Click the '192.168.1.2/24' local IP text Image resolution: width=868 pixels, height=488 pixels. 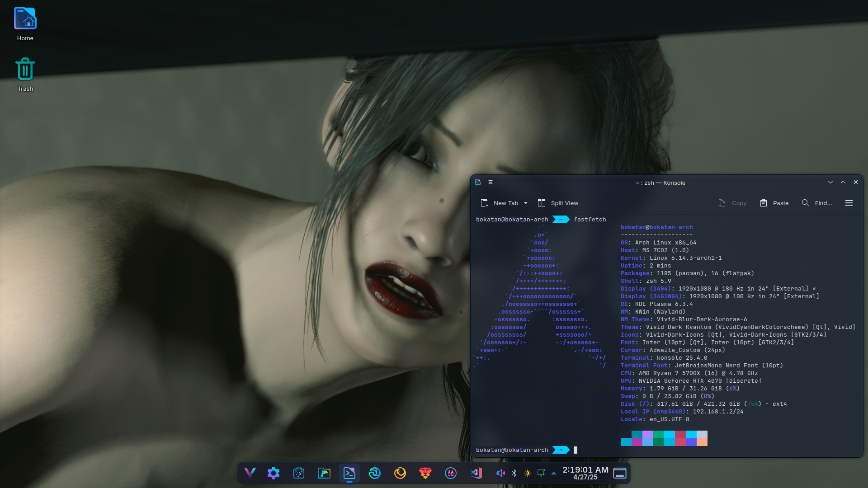click(718, 412)
